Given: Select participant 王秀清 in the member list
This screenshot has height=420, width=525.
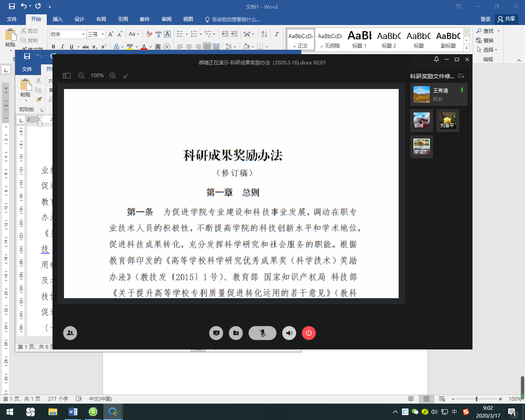Looking at the screenshot, I should click(x=438, y=94).
